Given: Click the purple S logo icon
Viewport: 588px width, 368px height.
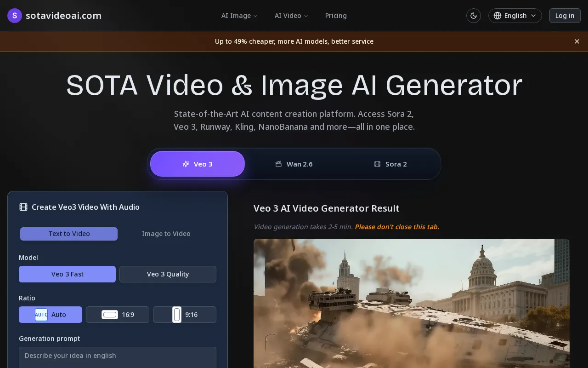Looking at the screenshot, I should [x=15, y=16].
